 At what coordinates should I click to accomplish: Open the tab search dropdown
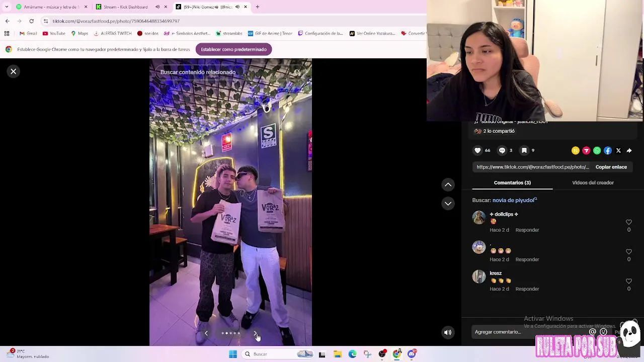[6, 7]
